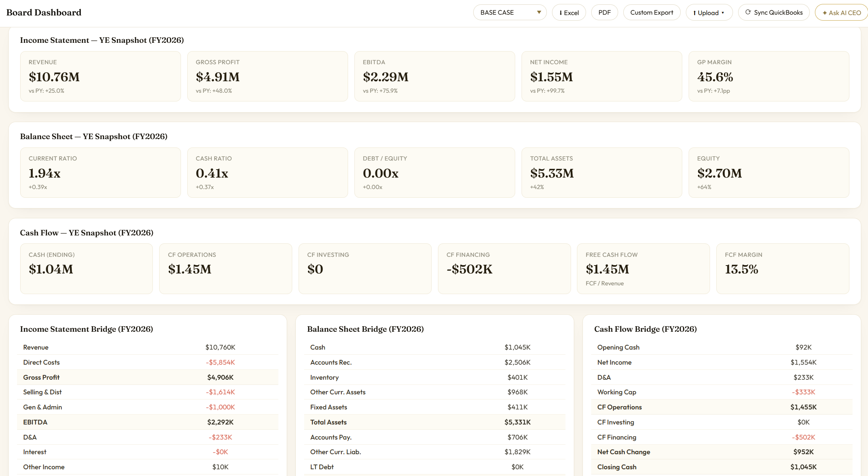Click Income Statement — YE Snapshot heading
Image resolution: width=868 pixels, height=476 pixels.
click(x=102, y=40)
